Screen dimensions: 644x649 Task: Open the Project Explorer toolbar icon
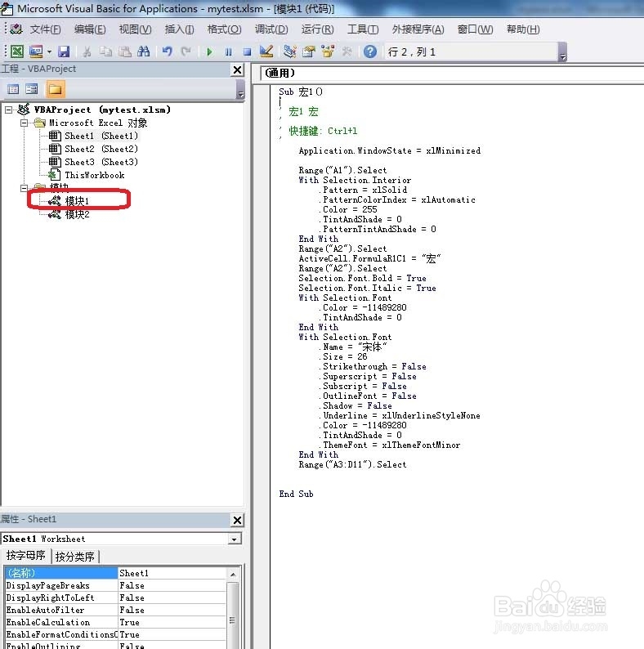point(289,51)
